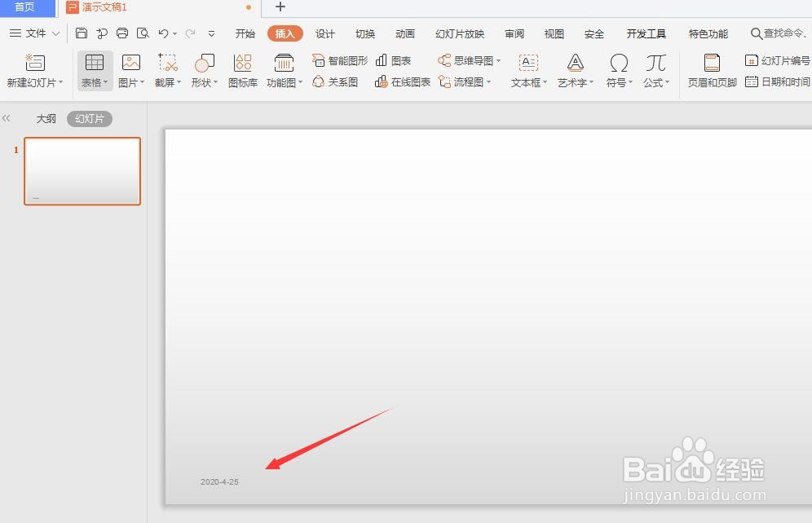Expand the 新建幻灯片 dropdown arrow
812x523 pixels.
[x=60, y=81]
